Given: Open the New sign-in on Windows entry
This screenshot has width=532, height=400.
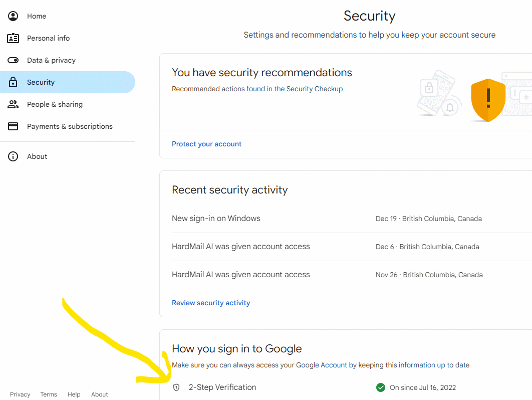Looking at the screenshot, I should (x=216, y=219).
